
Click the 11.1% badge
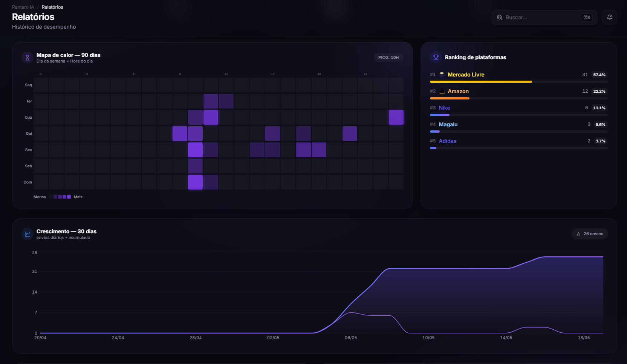click(599, 108)
